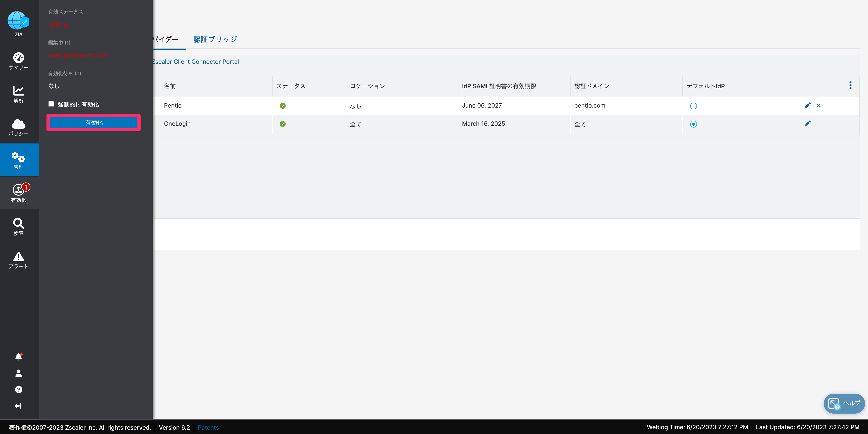Open the 検索 magnifier icon

point(19,223)
